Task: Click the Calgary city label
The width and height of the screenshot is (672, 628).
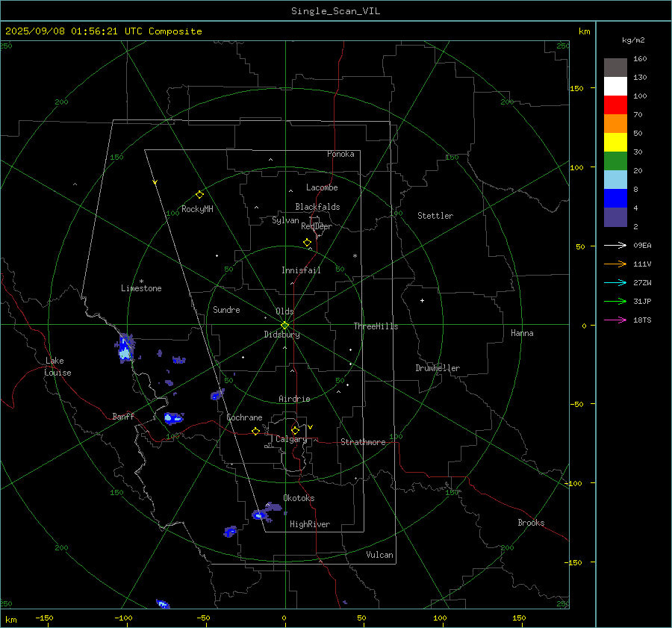Action: coord(291,439)
